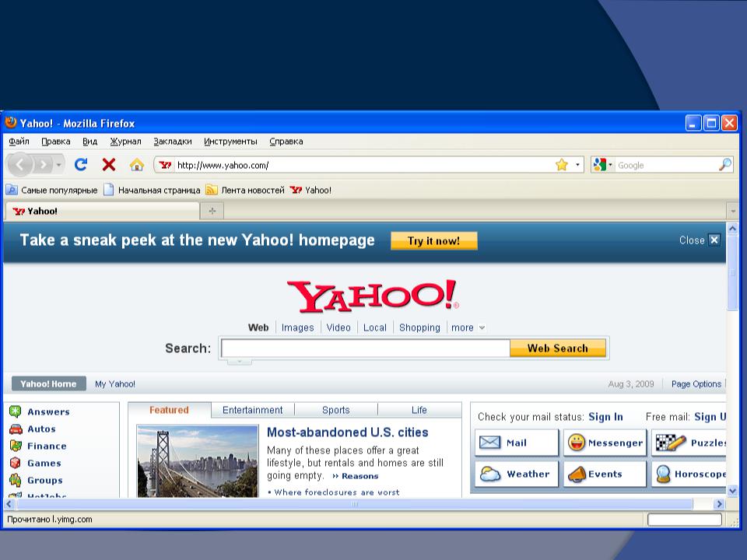Viewport: 747px width, 560px height.
Task: Reload the page with the blue refresh icon
Action: 81,165
